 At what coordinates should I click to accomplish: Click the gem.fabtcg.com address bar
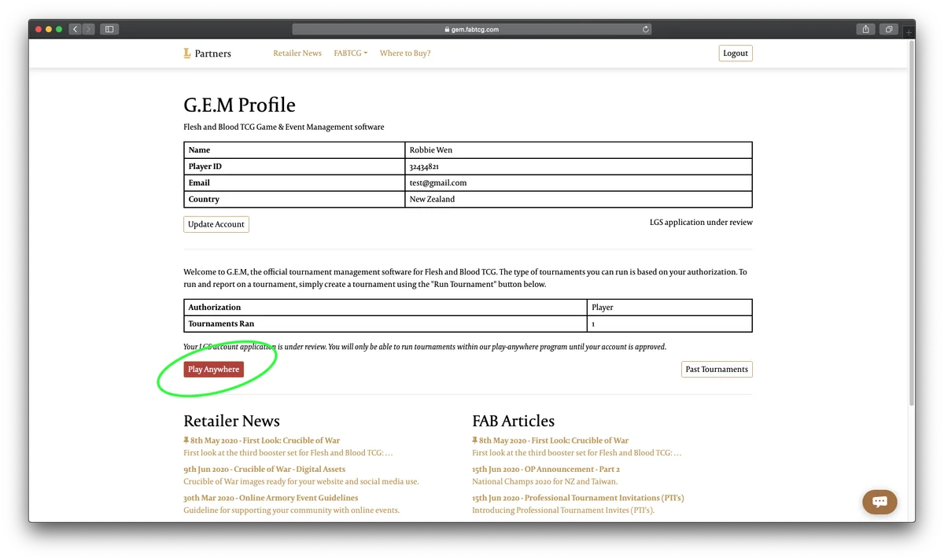(x=472, y=29)
